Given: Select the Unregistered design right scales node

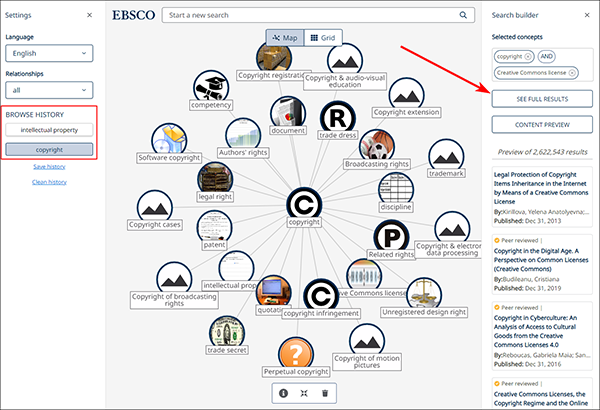Looking at the screenshot, I should tap(424, 295).
